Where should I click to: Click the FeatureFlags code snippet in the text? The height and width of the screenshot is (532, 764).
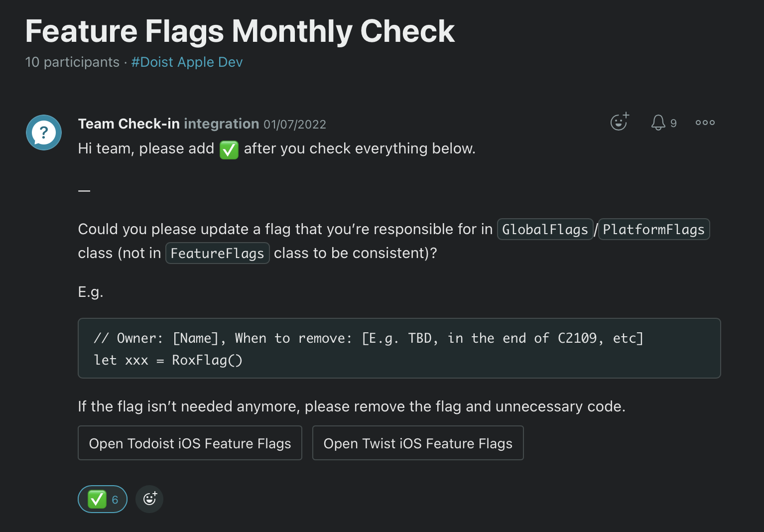tap(217, 253)
